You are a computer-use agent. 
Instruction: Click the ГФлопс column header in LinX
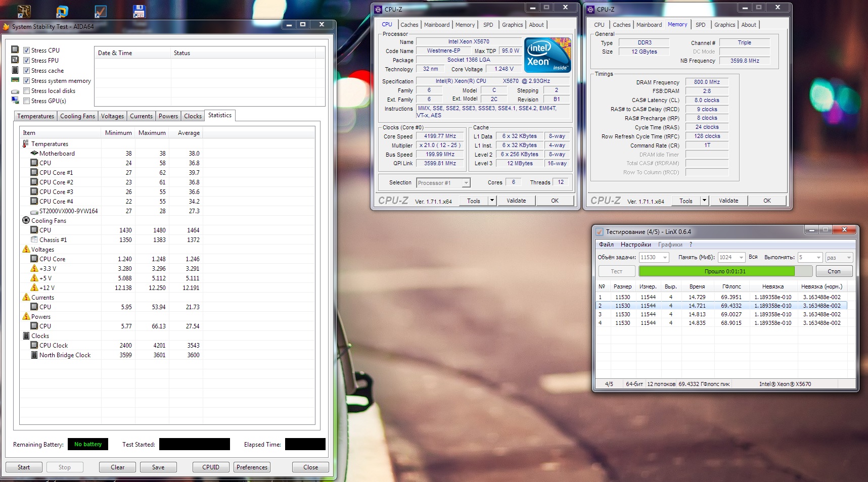[x=732, y=286]
